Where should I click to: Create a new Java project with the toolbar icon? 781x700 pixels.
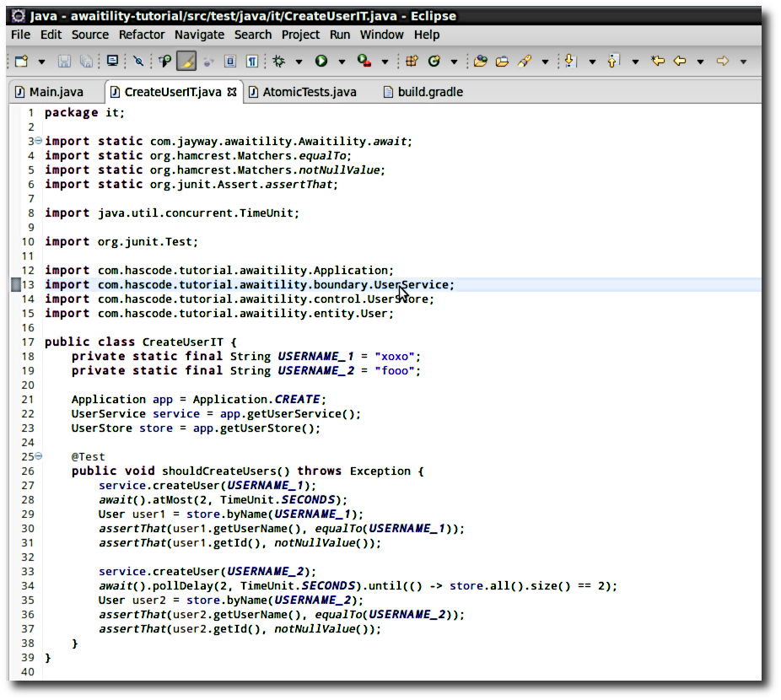pos(412,61)
